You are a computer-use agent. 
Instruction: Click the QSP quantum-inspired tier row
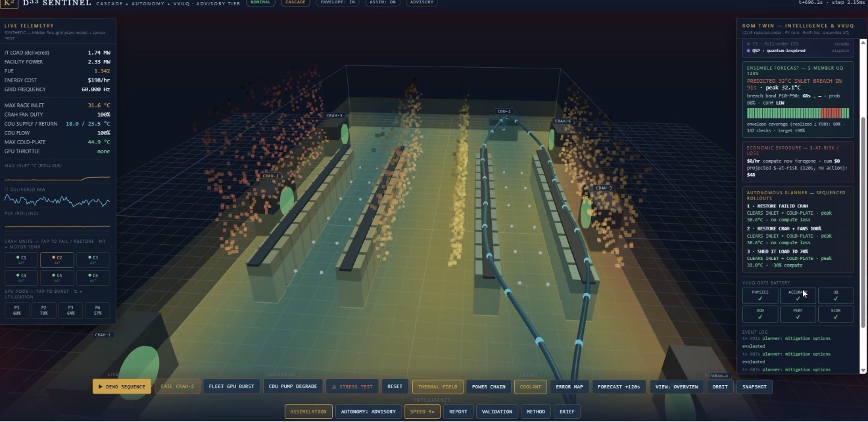[798, 50]
